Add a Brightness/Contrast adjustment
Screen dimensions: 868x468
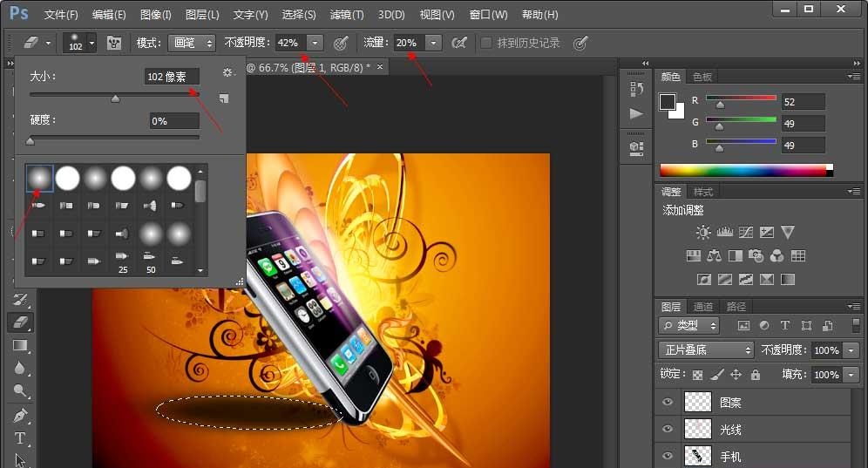pyautogui.click(x=703, y=233)
